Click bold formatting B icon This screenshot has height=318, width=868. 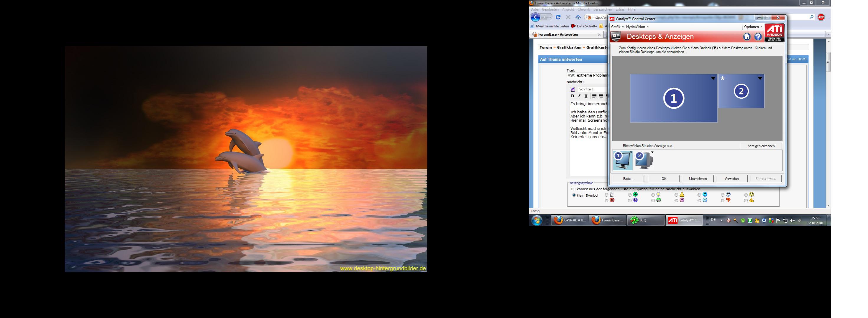point(572,96)
